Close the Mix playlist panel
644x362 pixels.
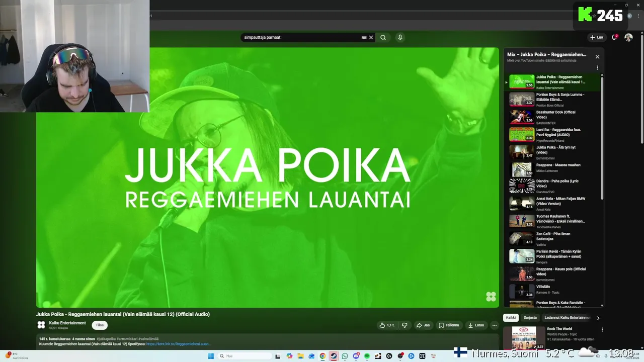(x=597, y=57)
